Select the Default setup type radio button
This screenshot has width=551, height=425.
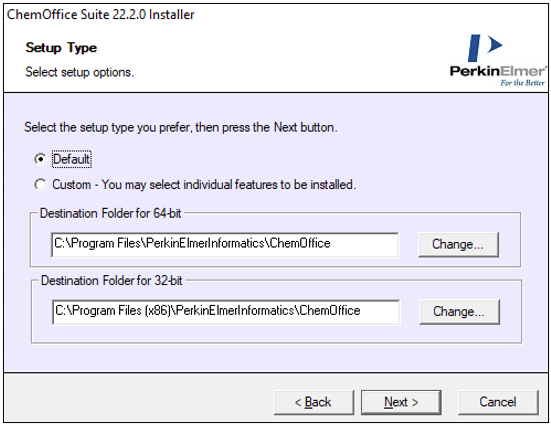tap(40, 159)
